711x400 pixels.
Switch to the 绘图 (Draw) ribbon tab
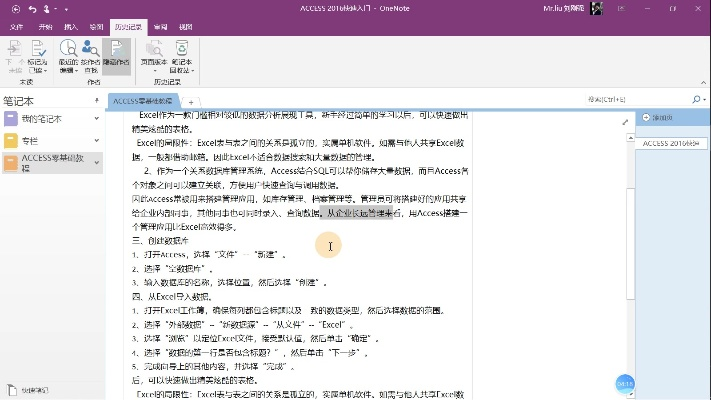(x=96, y=27)
